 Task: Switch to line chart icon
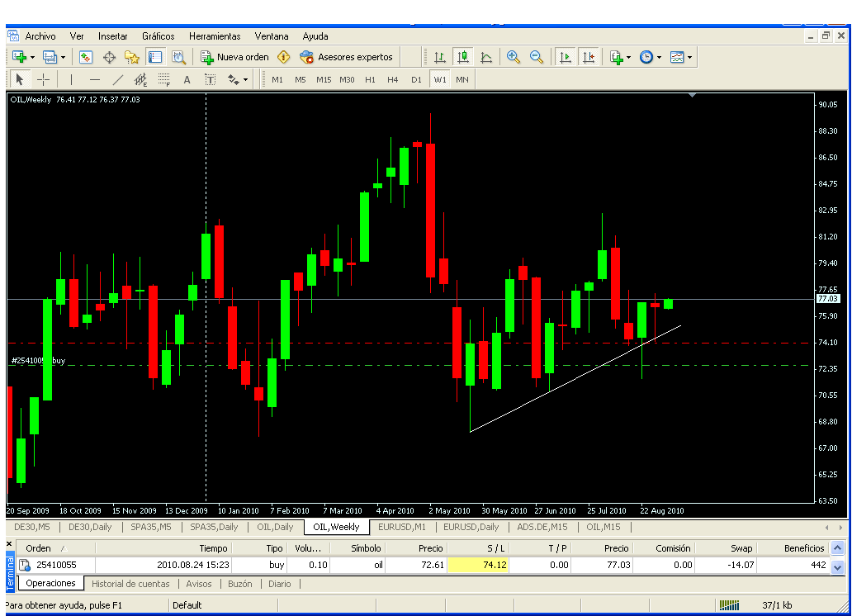click(x=486, y=57)
